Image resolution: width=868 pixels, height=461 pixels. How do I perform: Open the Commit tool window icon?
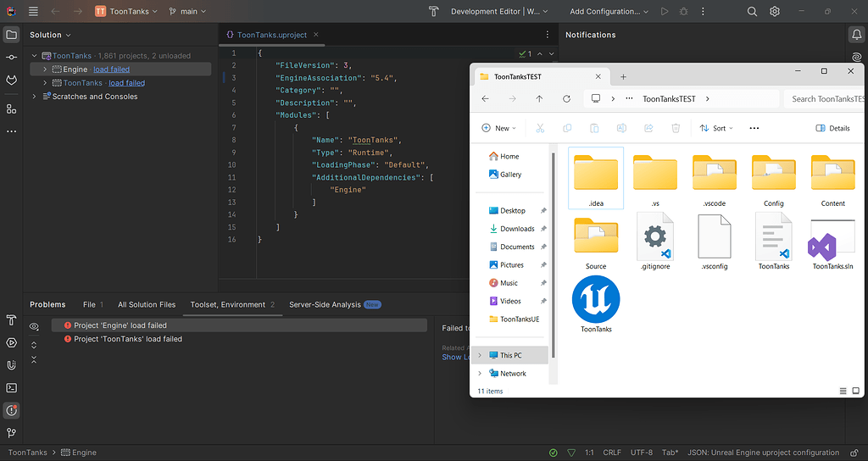[x=11, y=57]
